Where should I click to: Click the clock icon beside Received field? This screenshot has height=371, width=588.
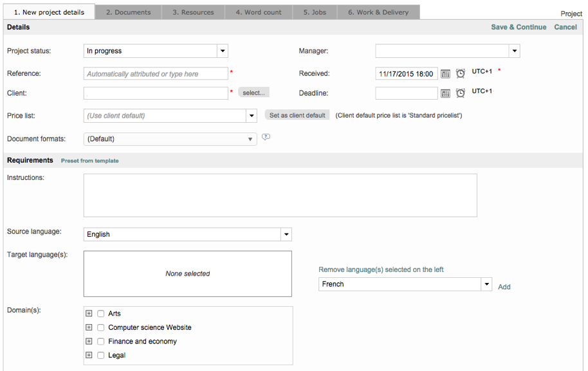pos(461,74)
